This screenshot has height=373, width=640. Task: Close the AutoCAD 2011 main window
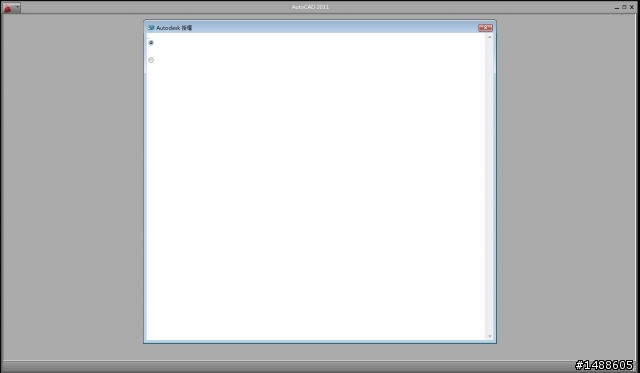632,7
